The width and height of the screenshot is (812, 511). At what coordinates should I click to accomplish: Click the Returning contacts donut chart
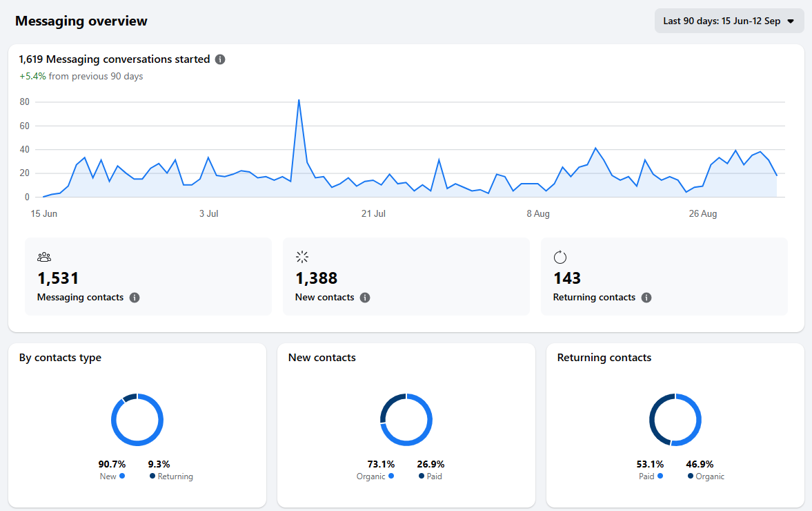click(675, 420)
